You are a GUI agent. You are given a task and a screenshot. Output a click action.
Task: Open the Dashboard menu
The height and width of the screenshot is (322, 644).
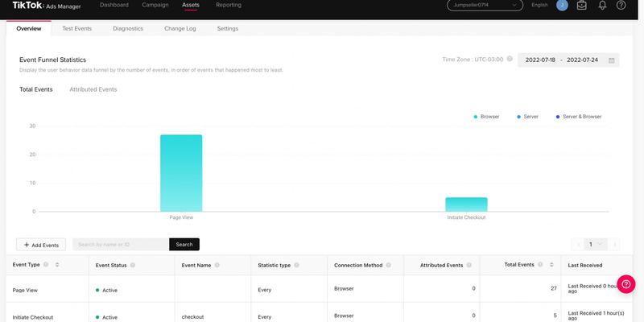(114, 5)
